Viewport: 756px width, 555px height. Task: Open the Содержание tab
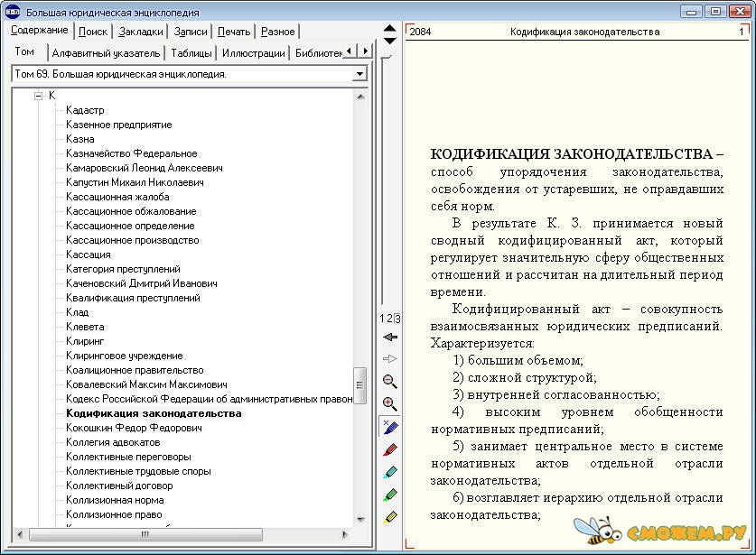(x=40, y=31)
